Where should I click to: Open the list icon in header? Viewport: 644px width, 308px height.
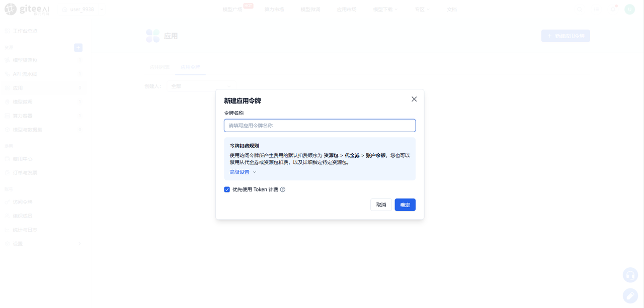[x=597, y=9]
